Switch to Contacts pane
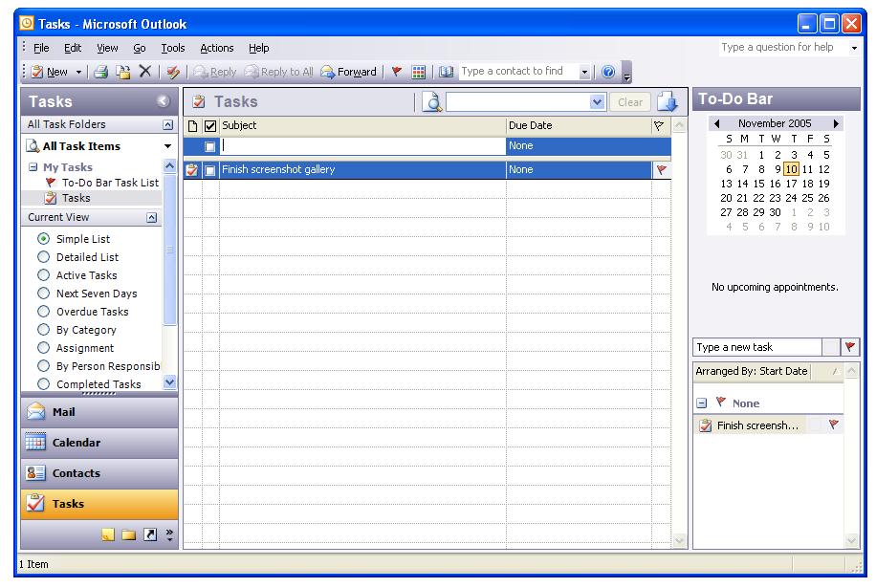Screen dimensions: 876x588 pos(99,473)
